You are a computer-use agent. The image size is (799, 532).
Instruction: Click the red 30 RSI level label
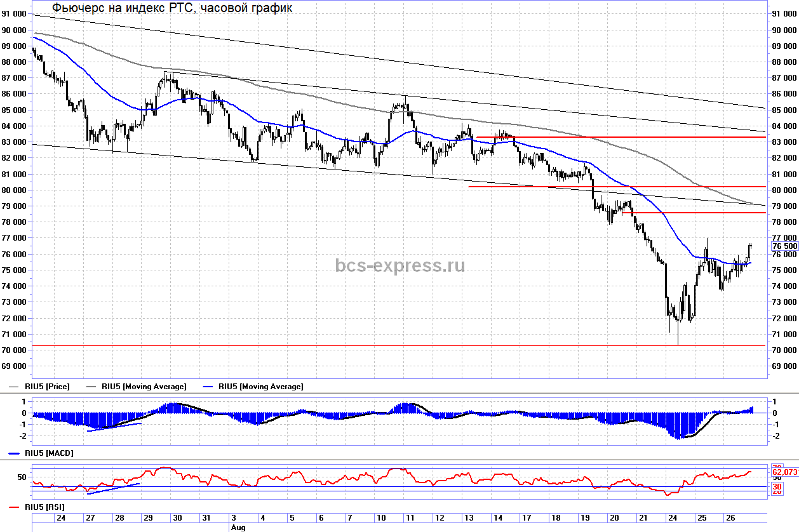click(x=777, y=487)
